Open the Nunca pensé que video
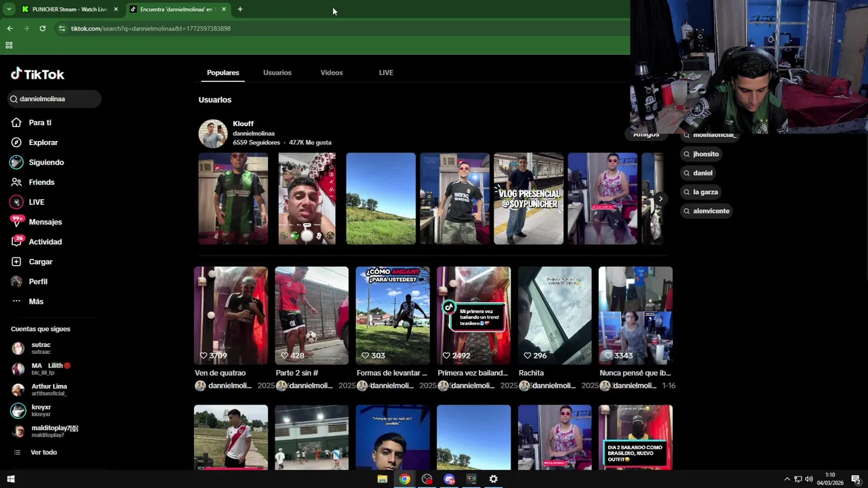 635,316
